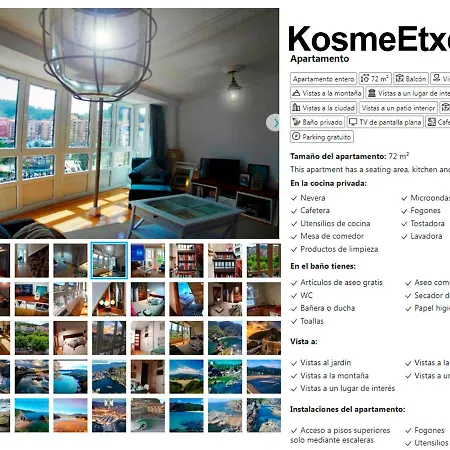Click 'Fogones' in the kitchen list
Viewport: 450px width, 450px height.
[425, 211]
